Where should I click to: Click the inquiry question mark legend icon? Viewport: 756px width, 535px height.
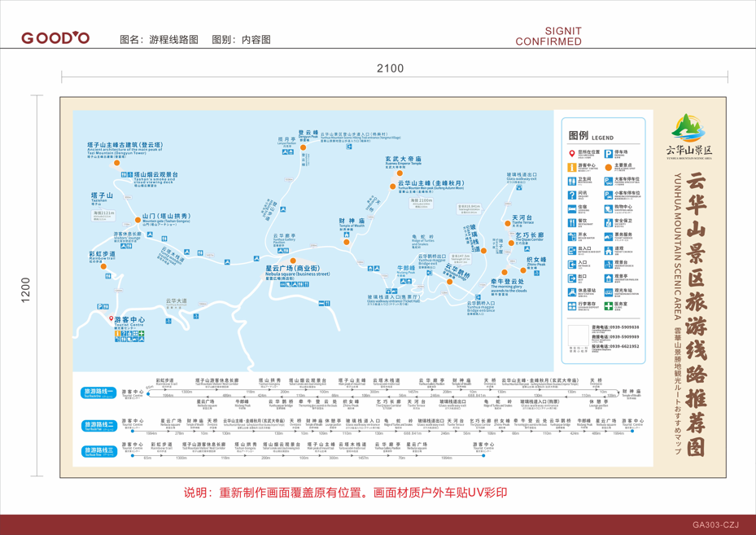[572, 195]
